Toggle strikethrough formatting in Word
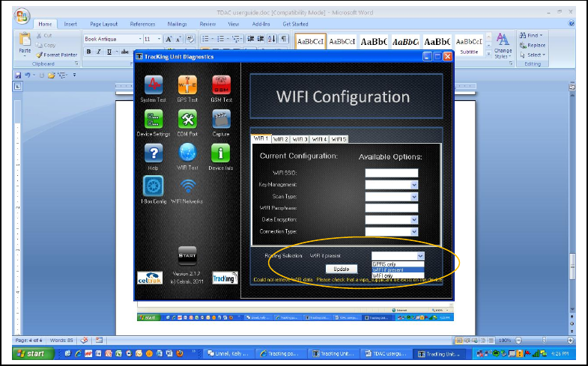Viewport: 588px width, 366px height. pyautogui.click(x=125, y=52)
